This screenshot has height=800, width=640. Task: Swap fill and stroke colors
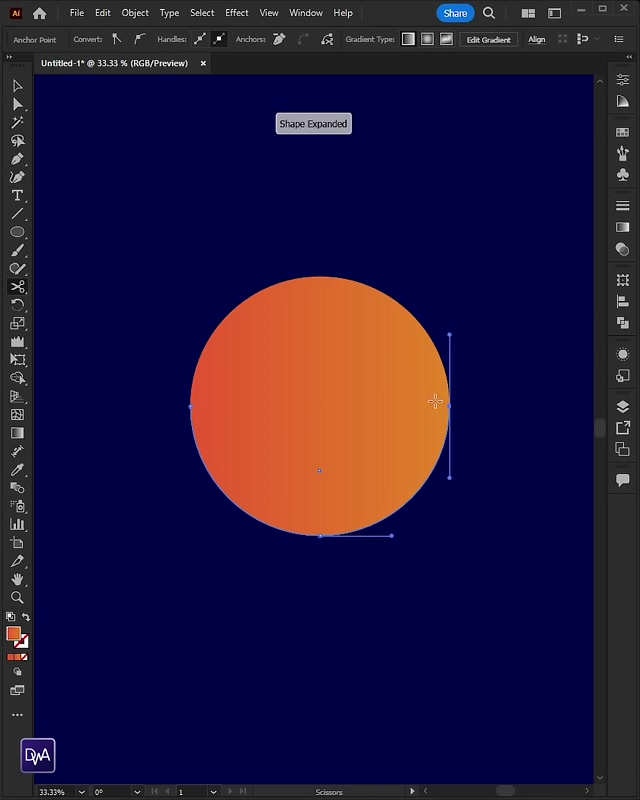click(x=26, y=617)
